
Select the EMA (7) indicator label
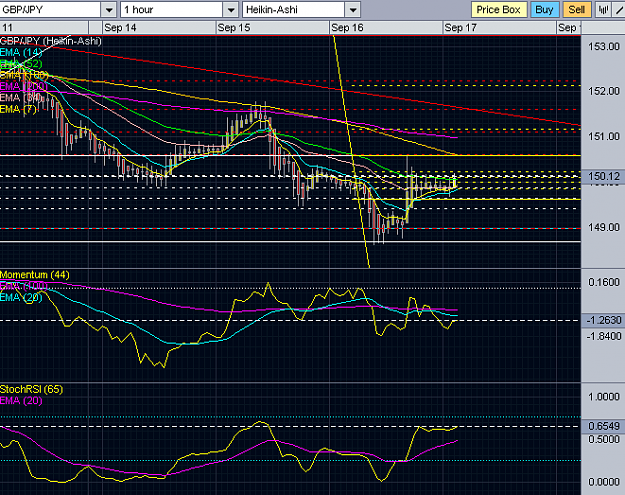point(18,109)
